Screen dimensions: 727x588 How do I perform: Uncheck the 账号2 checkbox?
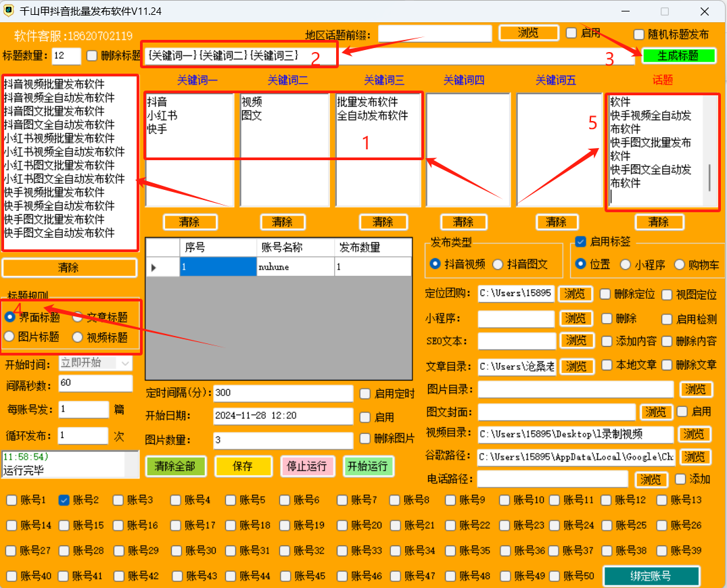(64, 500)
